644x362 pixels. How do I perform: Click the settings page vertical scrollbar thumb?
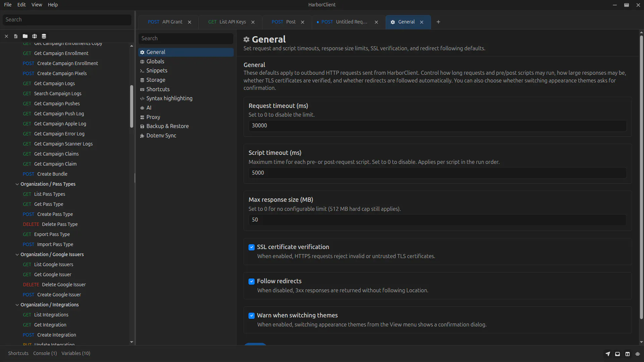(x=641, y=177)
